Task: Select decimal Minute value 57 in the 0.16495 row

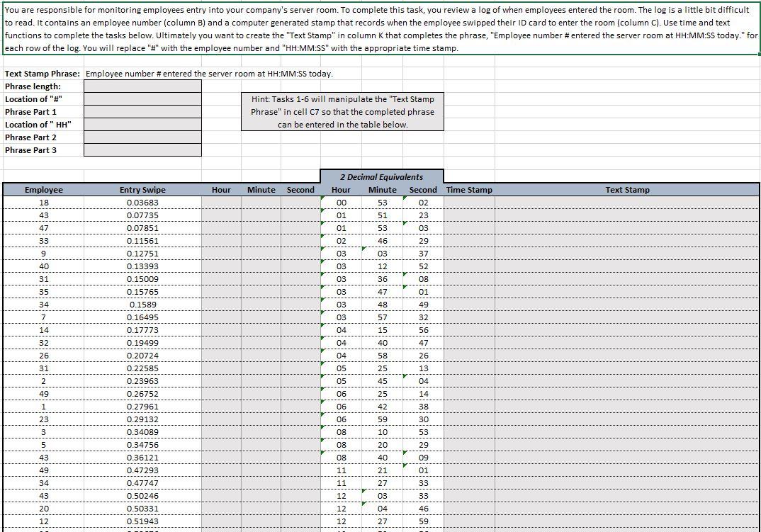Action: coord(383,317)
